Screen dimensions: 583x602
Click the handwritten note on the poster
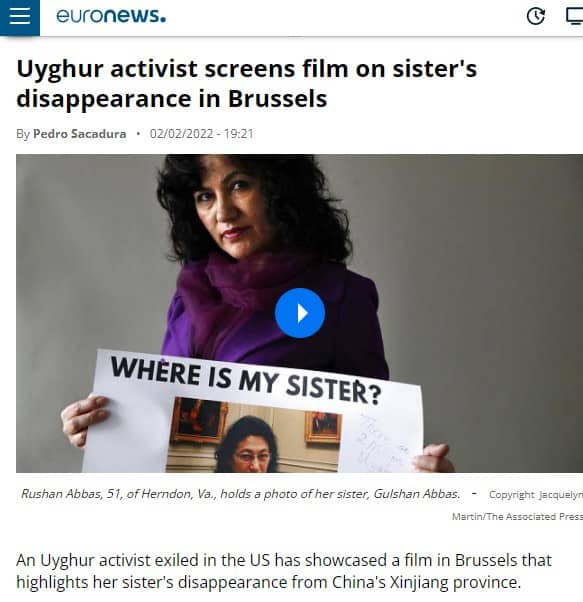[x=382, y=442]
